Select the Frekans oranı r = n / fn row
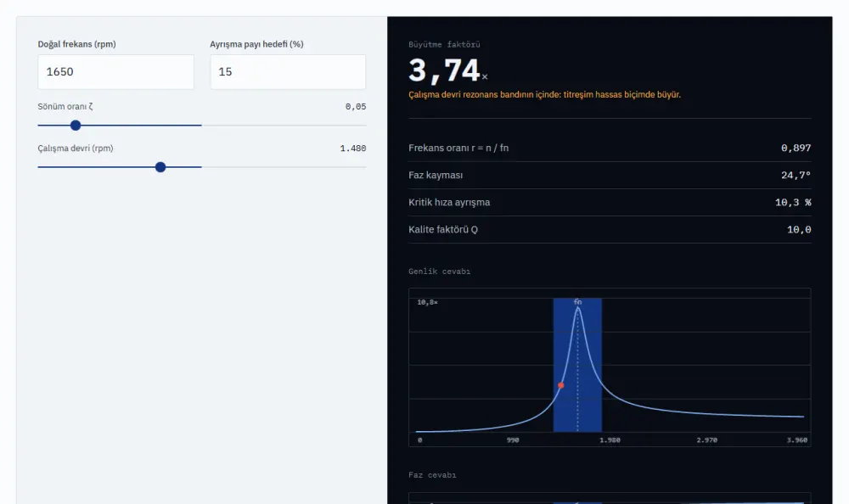Viewport: 849px width, 504px height. click(x=610, y=148)
